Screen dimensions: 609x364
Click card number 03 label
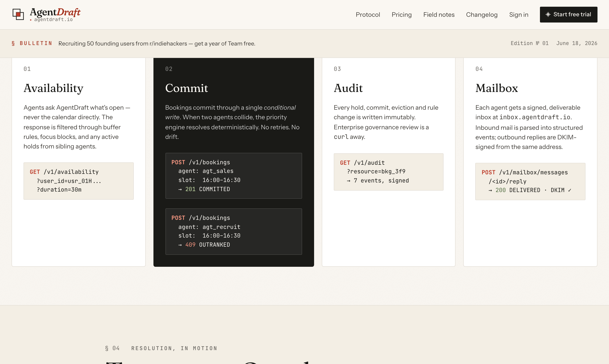(337, 69)
